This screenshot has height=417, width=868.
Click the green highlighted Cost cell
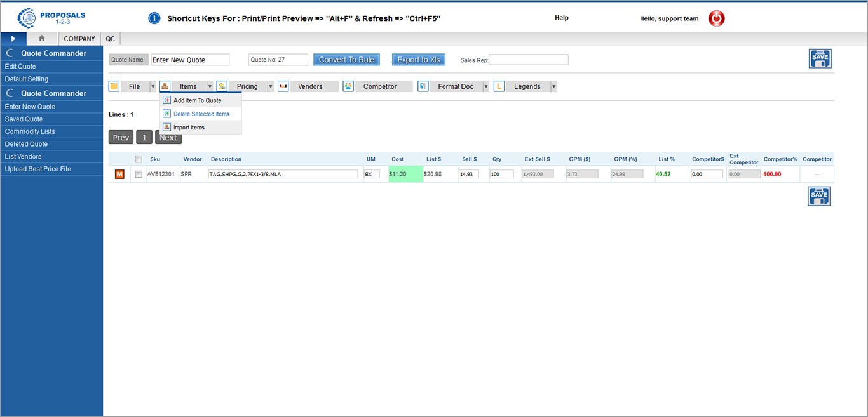tap(405, 174)
